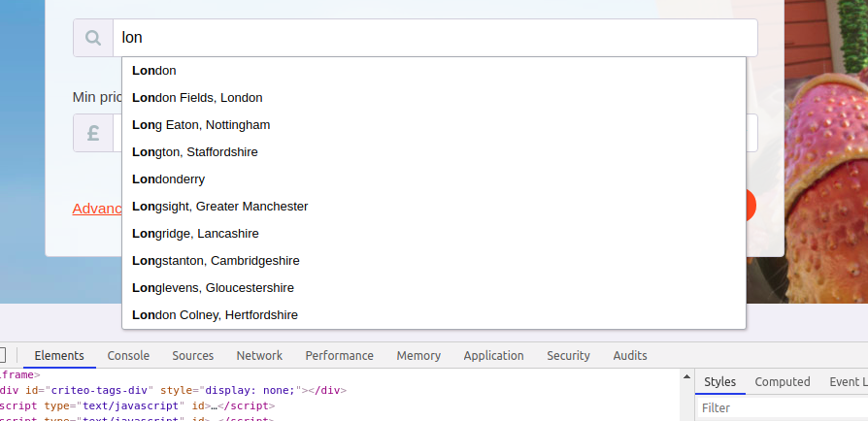Click the location search field containing 'lon'

(x=435, y=38)
